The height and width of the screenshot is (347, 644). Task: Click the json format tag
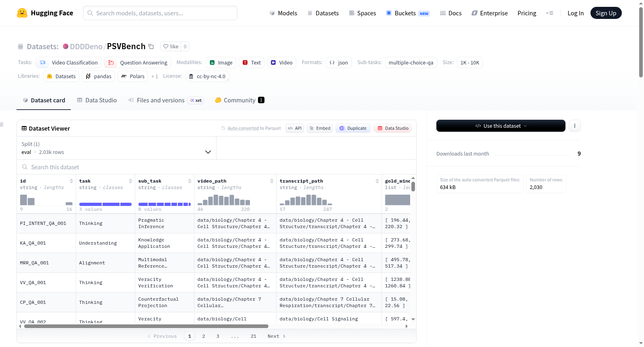[x=339, y=62]
